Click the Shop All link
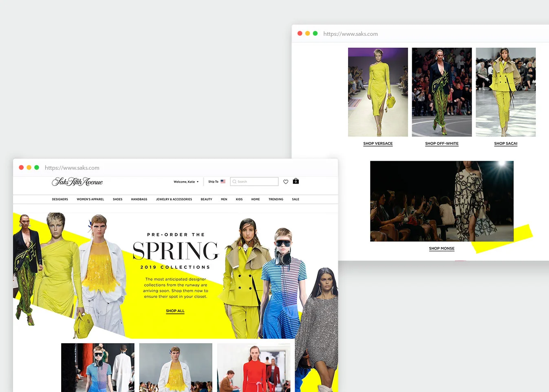 [175, 311]
